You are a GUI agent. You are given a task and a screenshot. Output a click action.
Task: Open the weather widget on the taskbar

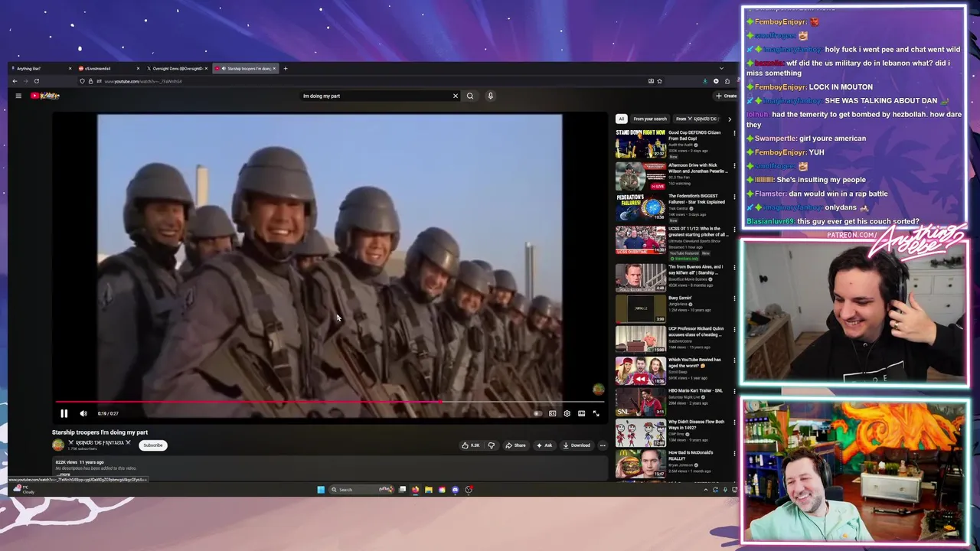coord(23,490)
